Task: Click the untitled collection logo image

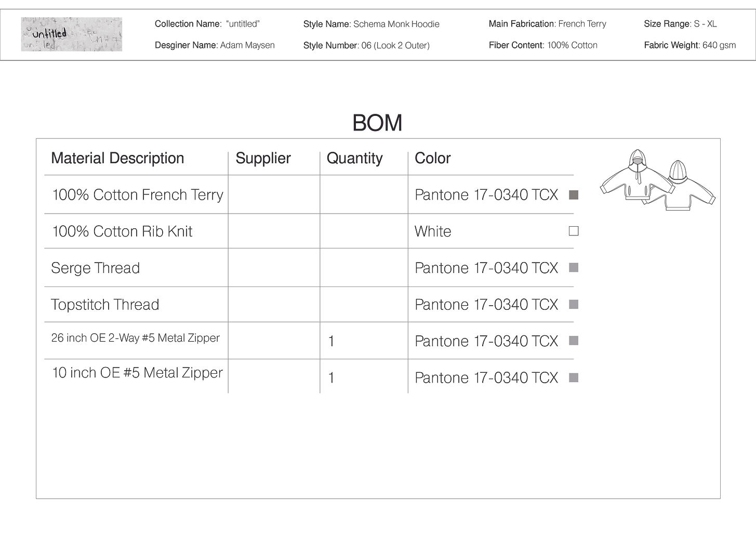Action: click(72, 34)
